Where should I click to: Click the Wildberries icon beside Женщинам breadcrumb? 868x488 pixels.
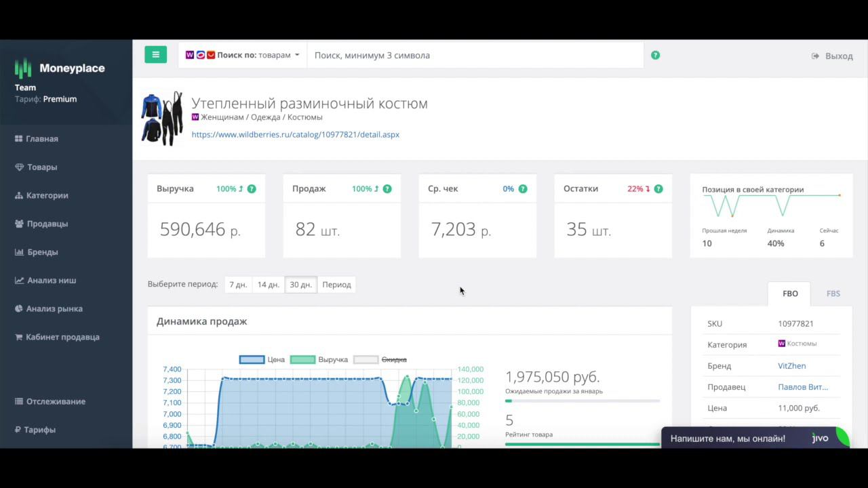pos(195,117)
